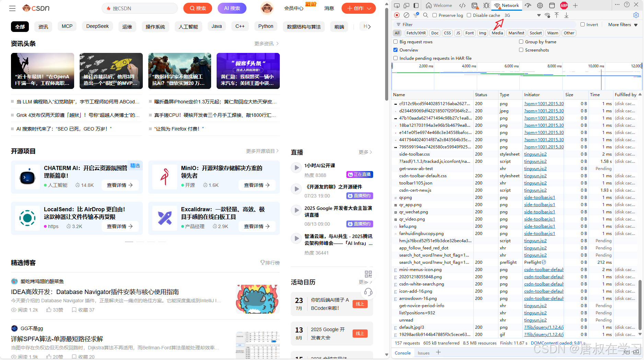This screenshot has height=360, width=644.
Task: Clear the network log
Action: (x=406, y=15)
